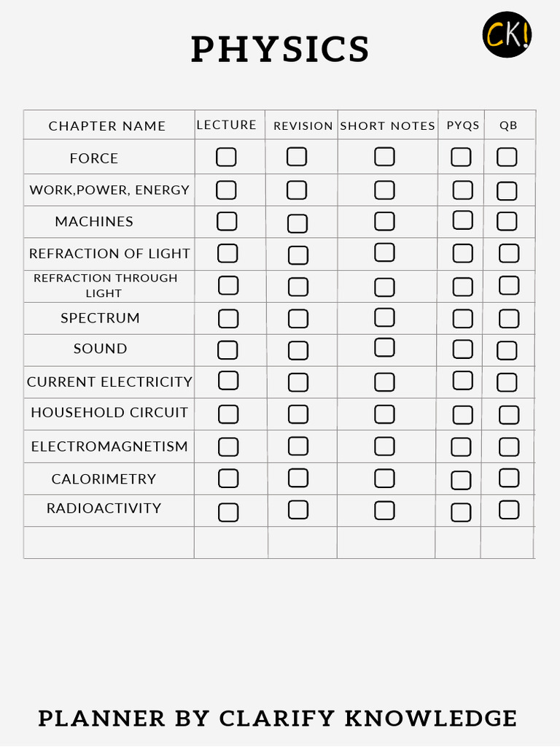Check the Force Lecture checkbox

tap(226, 157)
